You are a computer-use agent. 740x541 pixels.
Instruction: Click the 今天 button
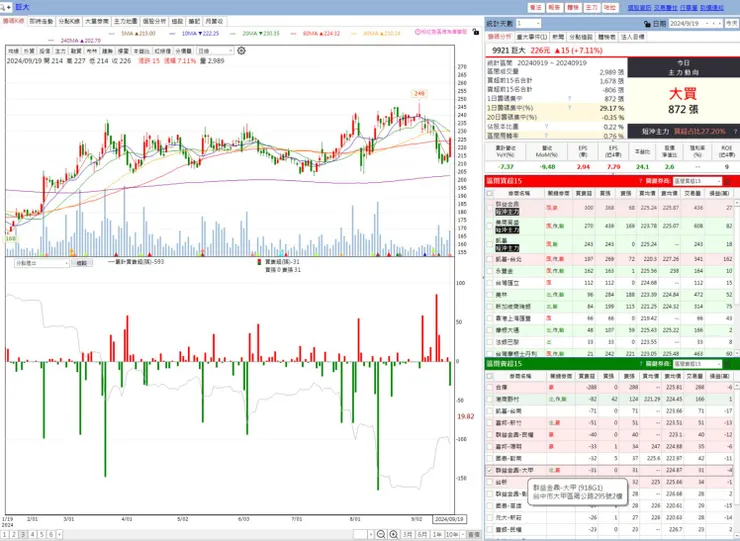click(732, 24)
